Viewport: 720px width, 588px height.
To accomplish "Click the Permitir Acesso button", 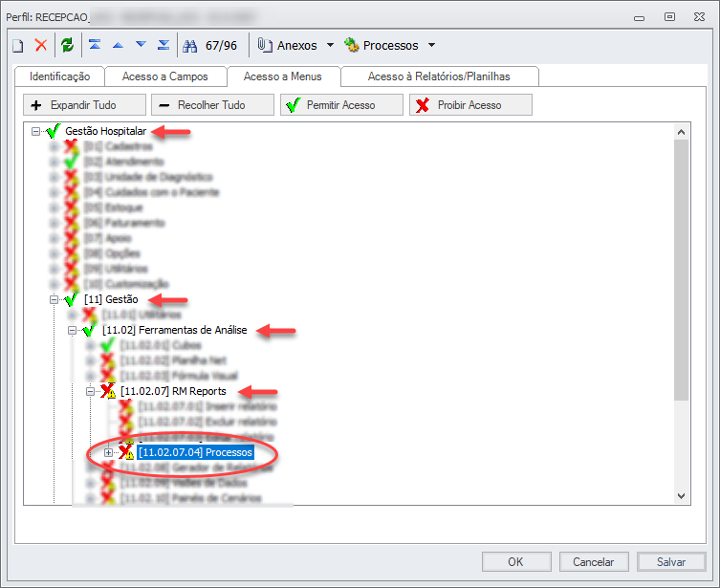I will 341,105.
